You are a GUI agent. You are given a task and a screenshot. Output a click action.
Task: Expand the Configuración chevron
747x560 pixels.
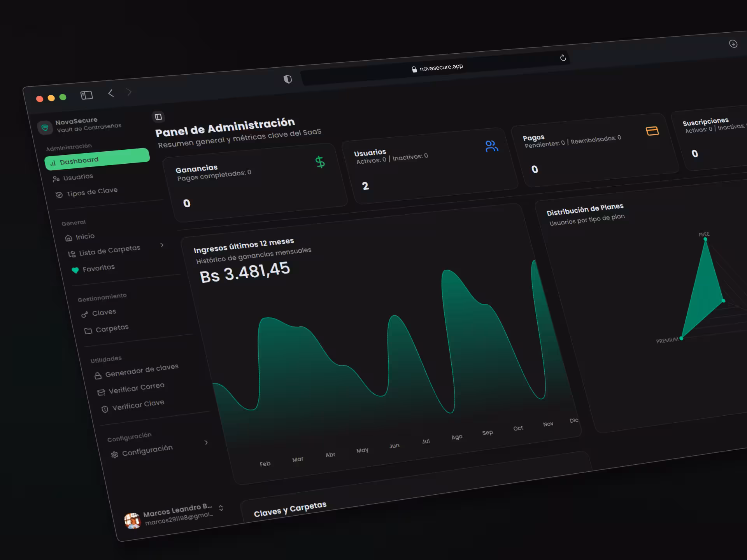click(206, 443)
